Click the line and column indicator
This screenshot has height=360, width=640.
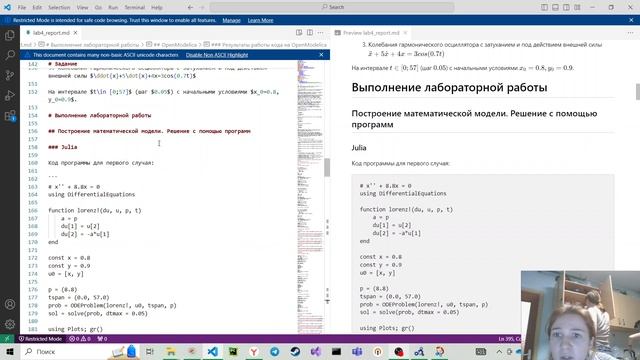tap(509, 339)
